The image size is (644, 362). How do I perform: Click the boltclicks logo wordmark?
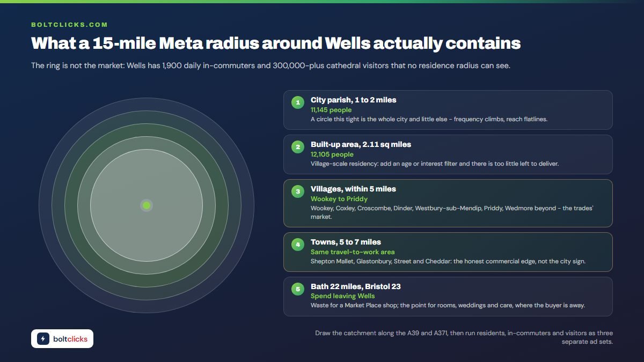(70, 339)
